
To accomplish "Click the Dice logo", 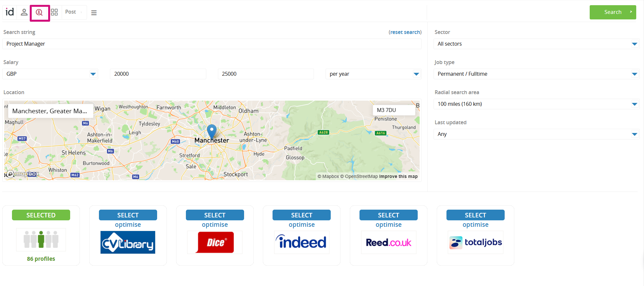I will click(215, 242).
